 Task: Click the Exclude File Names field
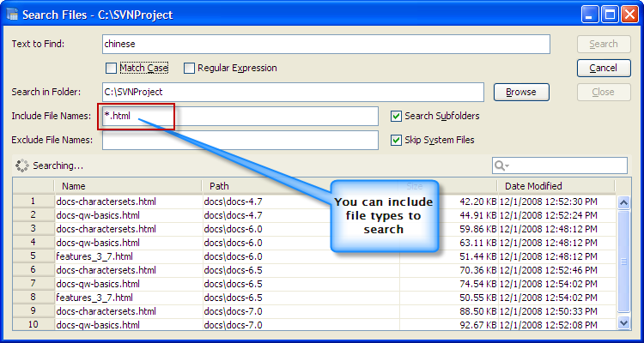(240, 141)
